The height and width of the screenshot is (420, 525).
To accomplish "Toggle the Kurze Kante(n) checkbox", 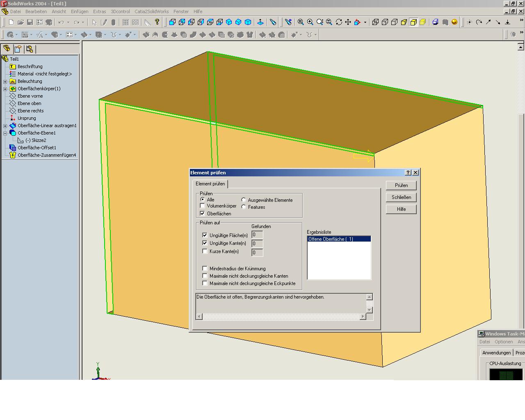I will click(205, 251).
